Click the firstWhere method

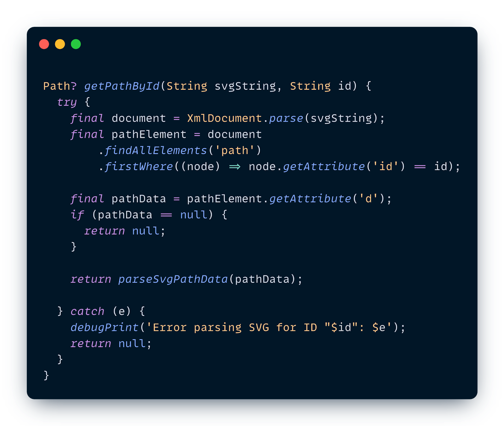point(139,166)
